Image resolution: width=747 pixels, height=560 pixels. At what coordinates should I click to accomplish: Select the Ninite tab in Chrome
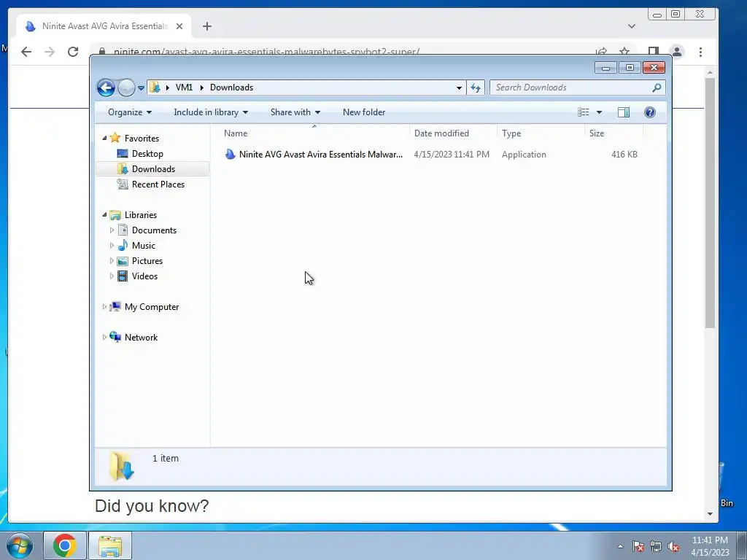click(x=104, y=26)
